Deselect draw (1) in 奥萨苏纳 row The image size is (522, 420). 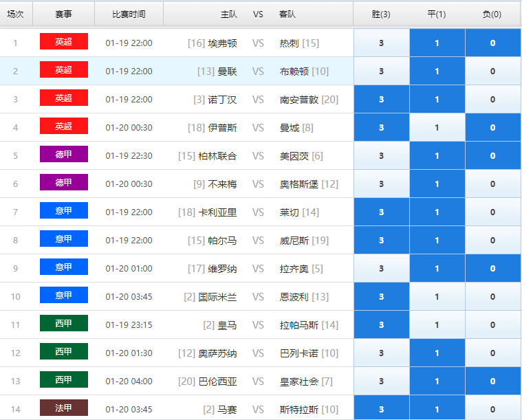[x=437, y=353]
